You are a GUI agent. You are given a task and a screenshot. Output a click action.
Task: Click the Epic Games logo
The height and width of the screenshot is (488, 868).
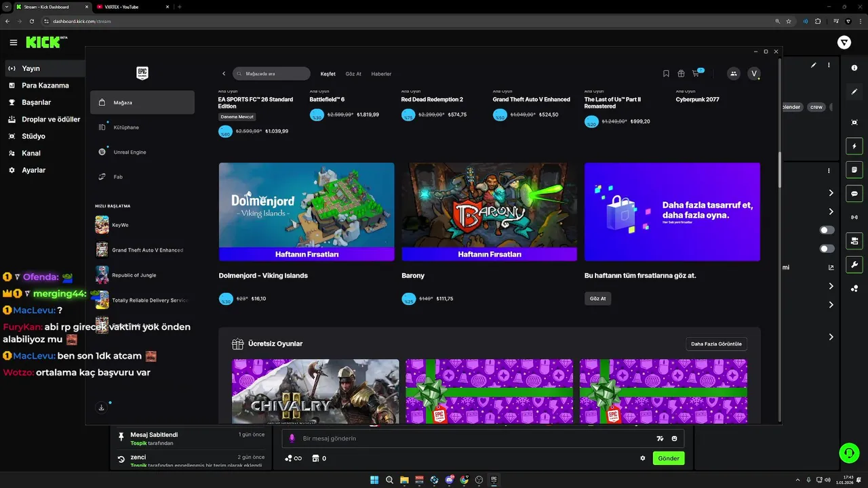[142, 73]
